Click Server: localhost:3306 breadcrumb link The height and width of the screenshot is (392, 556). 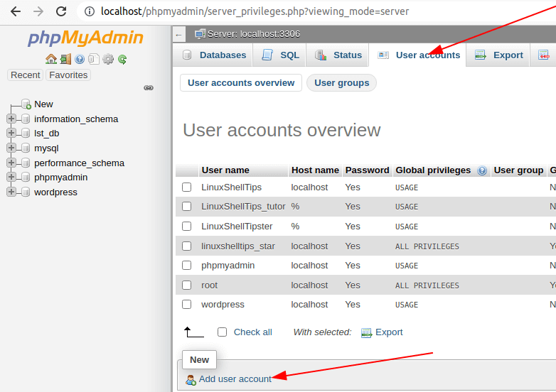click(254, 34)
